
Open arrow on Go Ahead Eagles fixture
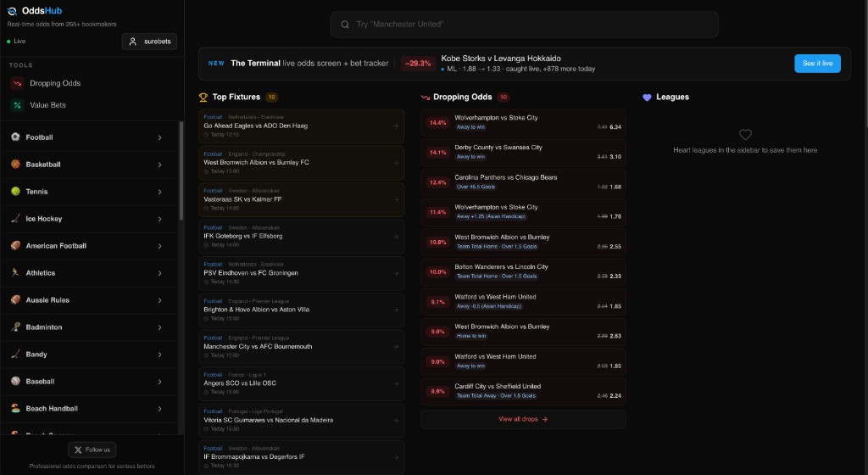pyautogui.click(x=396, y=126)
